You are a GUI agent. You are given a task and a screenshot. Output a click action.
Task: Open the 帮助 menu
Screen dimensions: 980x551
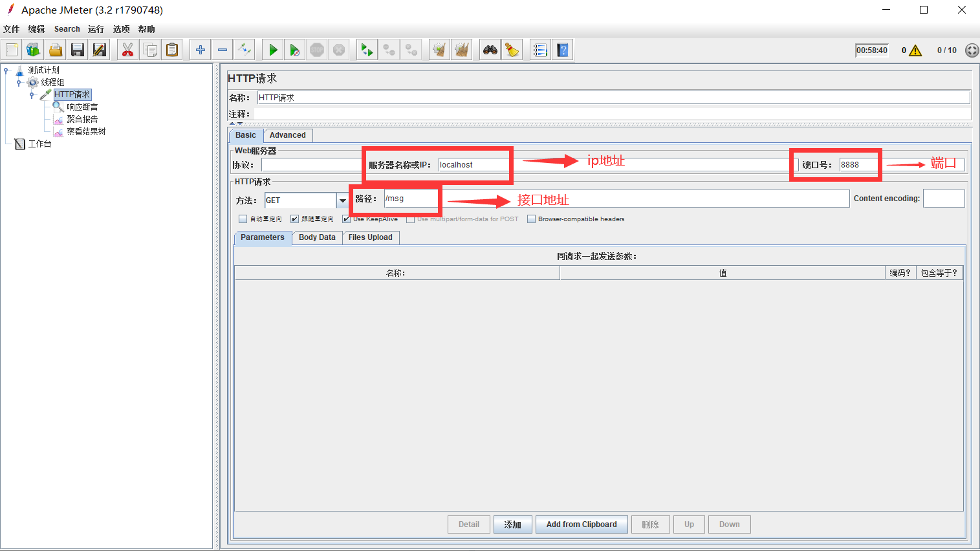point(147,29)
